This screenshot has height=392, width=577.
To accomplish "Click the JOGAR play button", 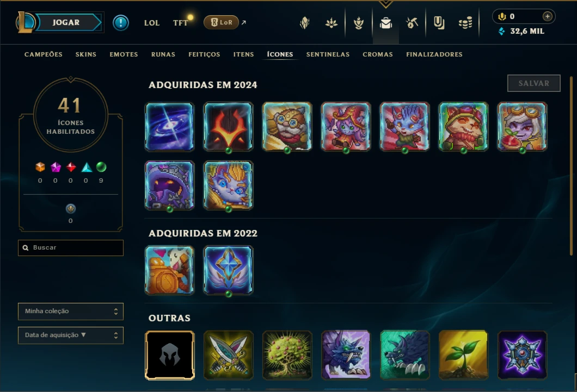I will pyautogui.click(x=66, y=22).
